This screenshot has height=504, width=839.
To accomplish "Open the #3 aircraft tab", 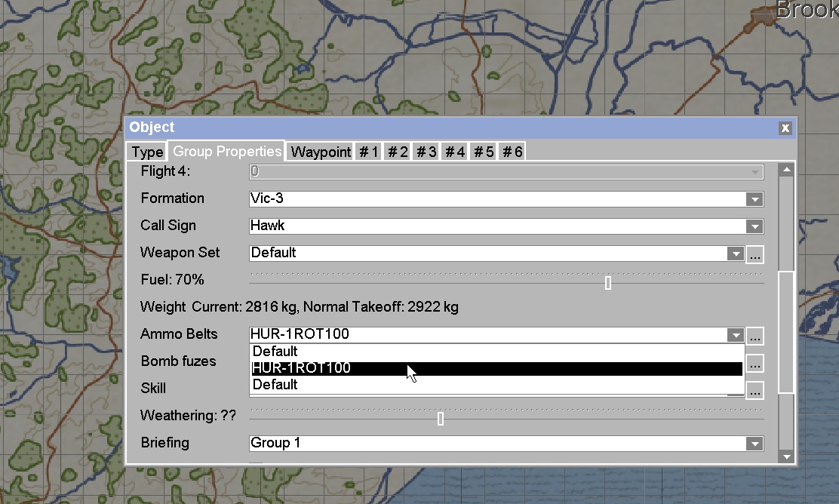I will click(x=426, y=152).
